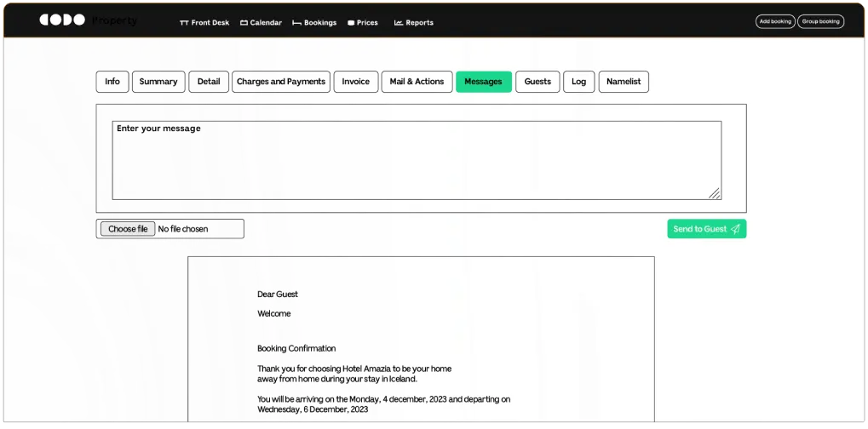Focus the Enter your message text area

pos(417,162)
